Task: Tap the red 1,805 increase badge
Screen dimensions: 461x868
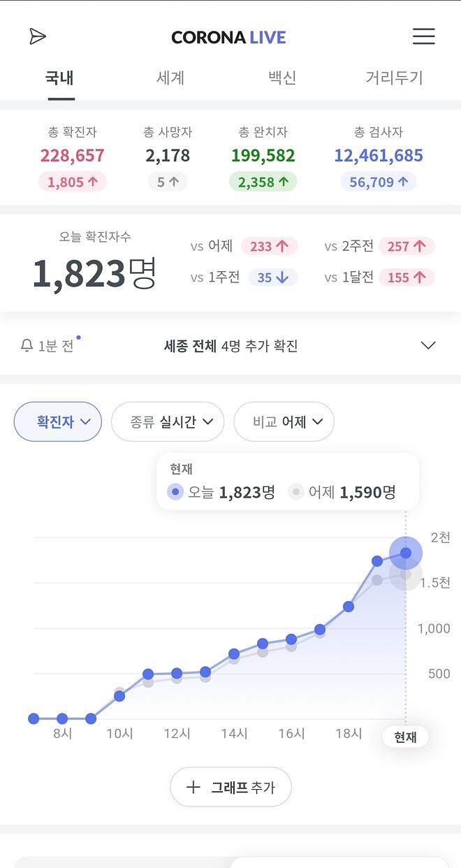Action: click(73, 182)
